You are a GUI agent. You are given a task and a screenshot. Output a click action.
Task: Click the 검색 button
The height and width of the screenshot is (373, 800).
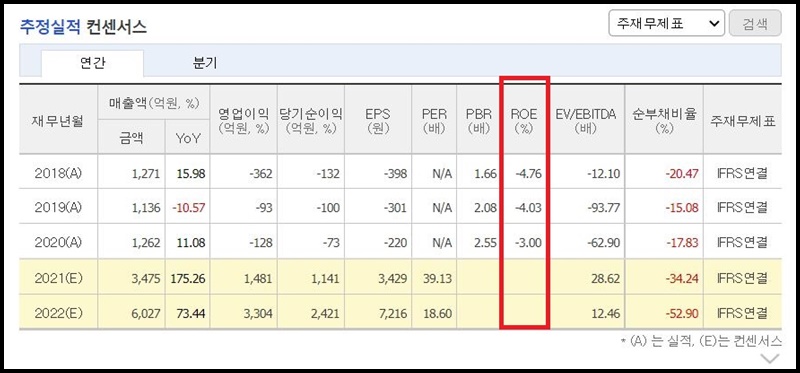point(755,23)
